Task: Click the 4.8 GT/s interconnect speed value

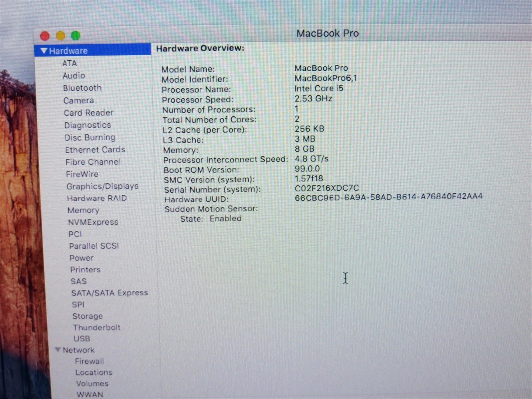Action: click(x=311, y=159)
